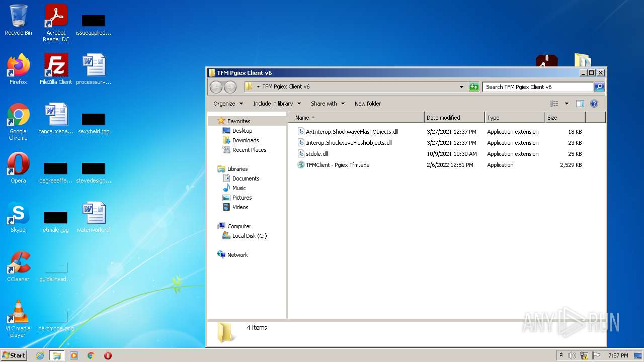Toggle the preview pane button

click(580, 104)
